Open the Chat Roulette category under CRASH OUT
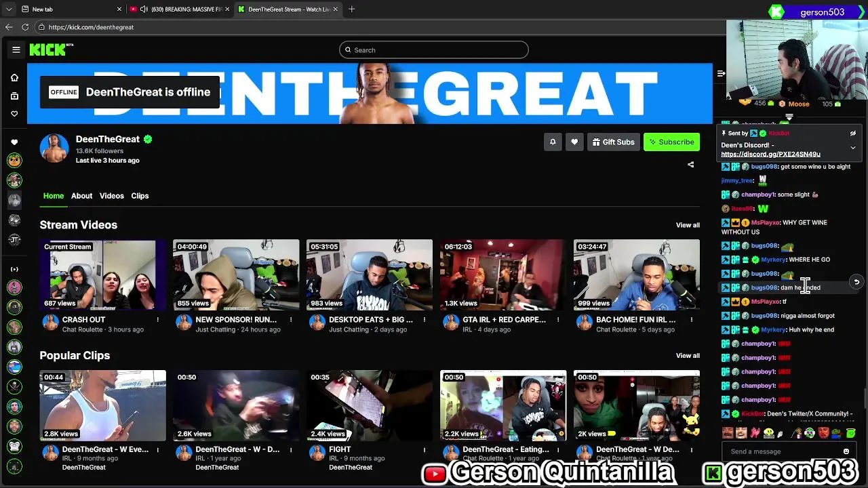Image resolution: width=868 pixels, height=488 pixels. tap(82, 329)
